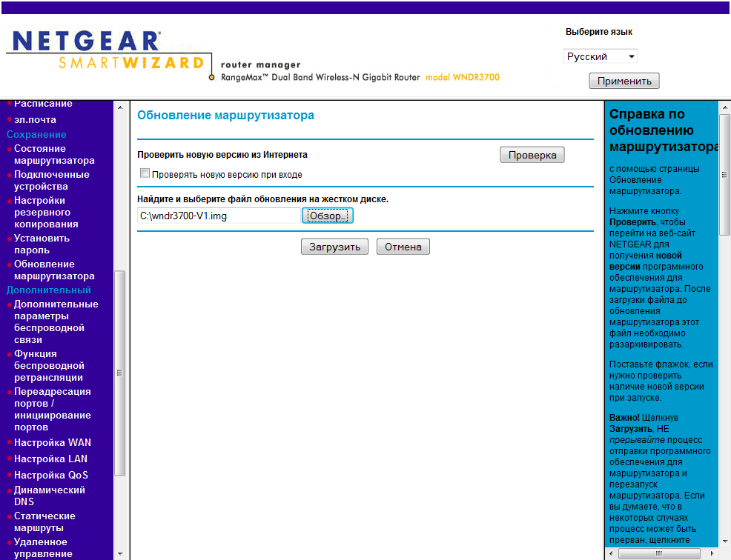The width and height of the screenshot is (731, 560).
Task: Click the Дополнительный section heading
Action: pyautogui.click(x=48, y=290)
